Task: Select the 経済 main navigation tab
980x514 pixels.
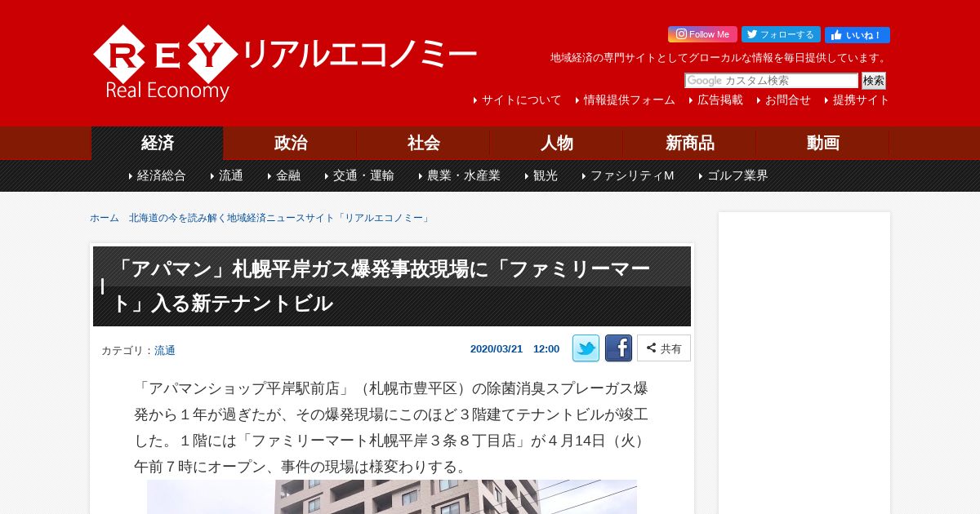Action: pos(158,144)
